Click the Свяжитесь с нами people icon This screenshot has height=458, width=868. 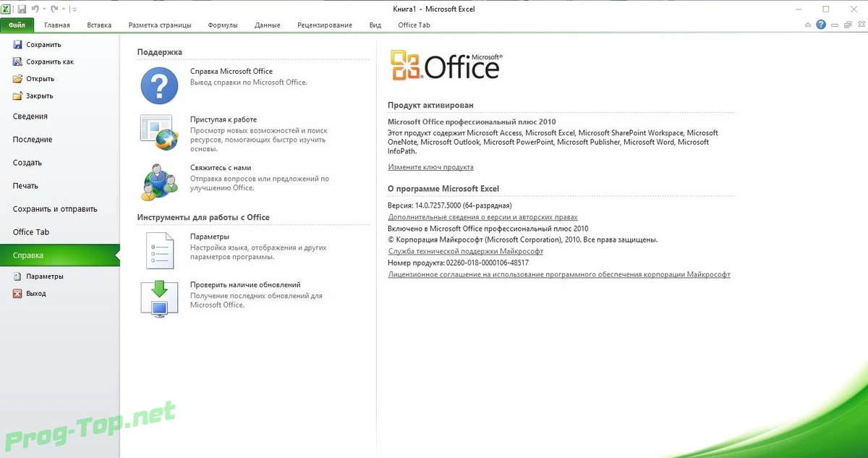pos(159,182)
